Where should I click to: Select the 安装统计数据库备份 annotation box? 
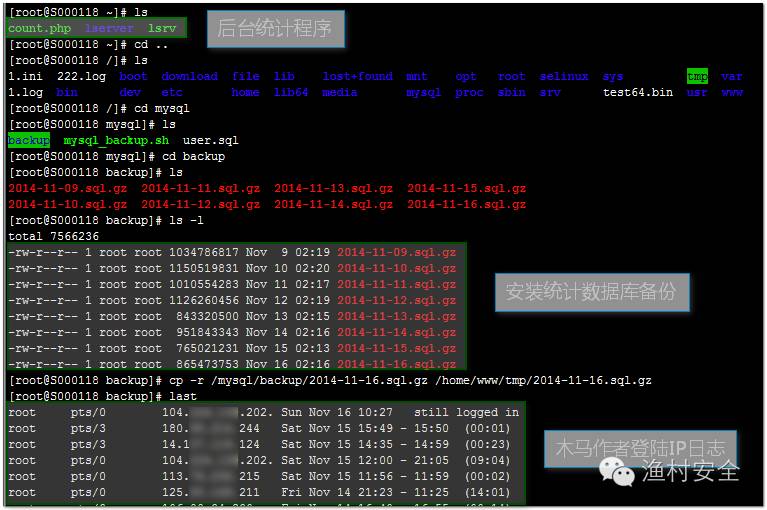pyautogui.click(x=591, y=292)
